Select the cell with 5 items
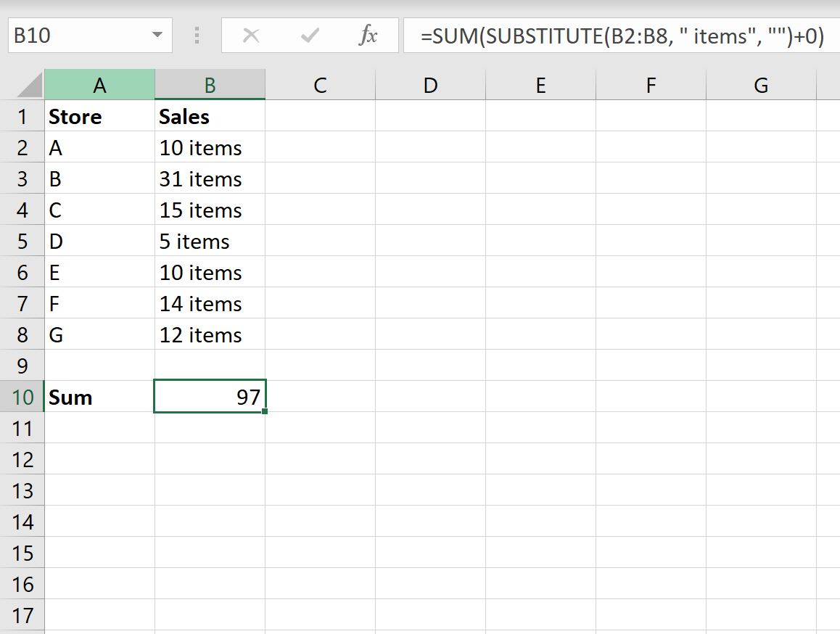The image size is (840, 634). [210, 241]
